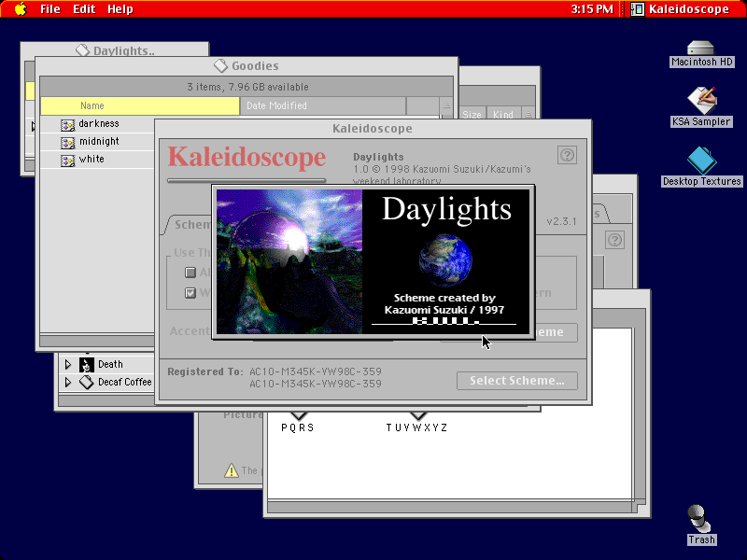Select the KSA Sampler desktop icon
Screen dimensions: 747x560
tap(702, 101)
